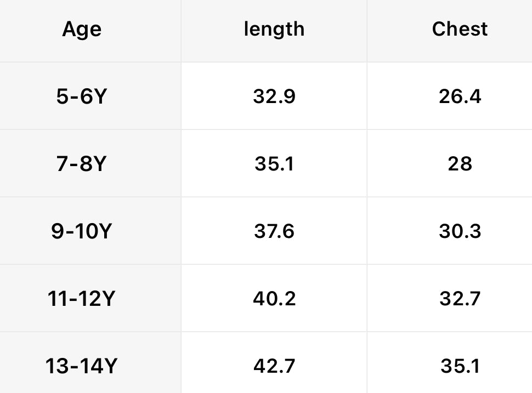The height and width of the screenshot is (393, 532).
Task: Click the length column header
Action: [x=274, y=29]
